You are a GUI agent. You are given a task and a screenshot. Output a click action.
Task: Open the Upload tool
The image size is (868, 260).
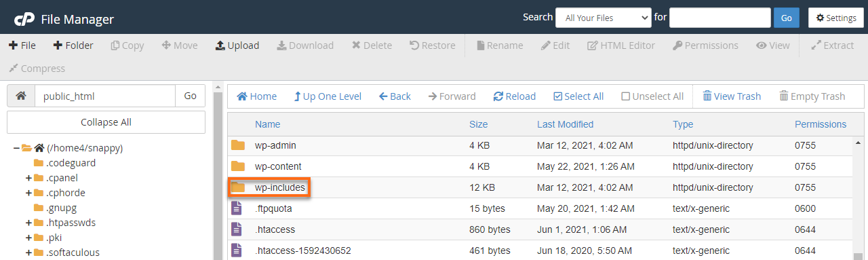tap(237, 45)
